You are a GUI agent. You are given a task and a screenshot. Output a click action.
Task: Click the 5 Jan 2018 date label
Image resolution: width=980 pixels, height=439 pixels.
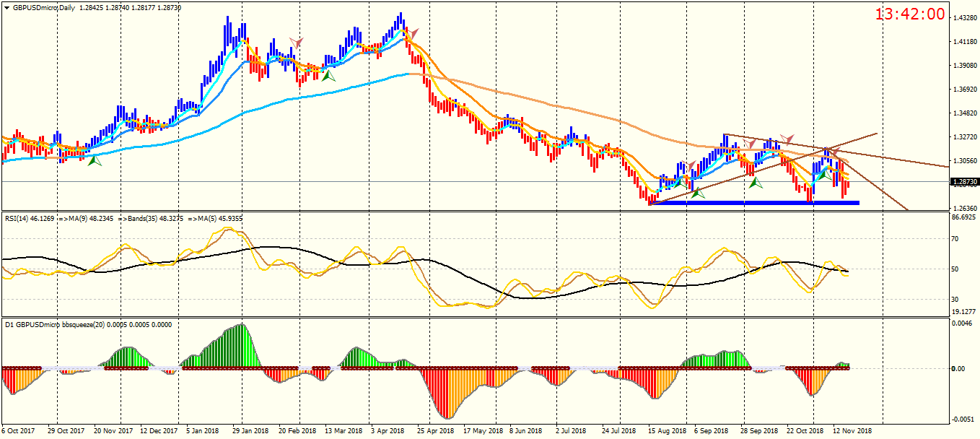point(204,431)
